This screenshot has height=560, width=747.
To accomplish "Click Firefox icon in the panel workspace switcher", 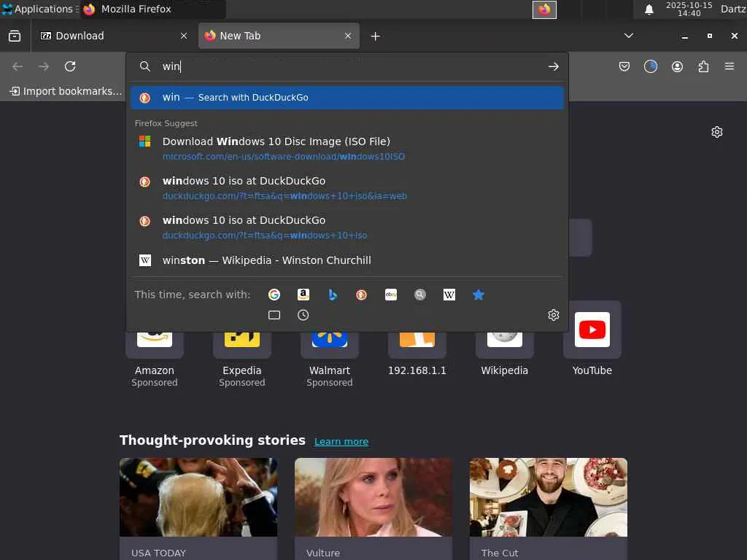I will [544, 9].
